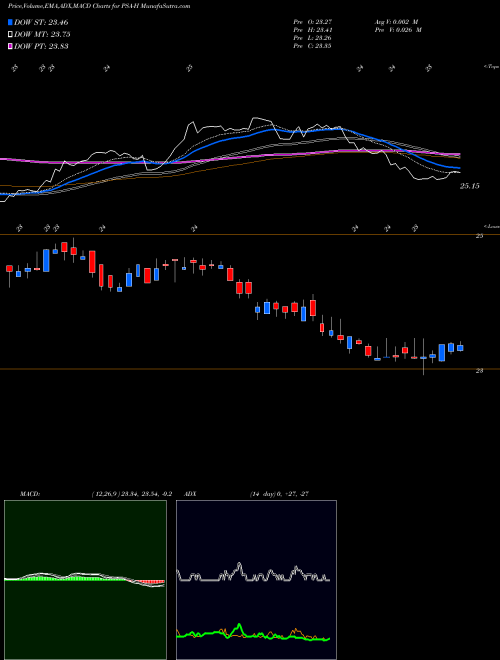Select the 'DOW ST: 23.46' legend text
Viewport: 500px width, 660px height.
click(x=41, y=22)
